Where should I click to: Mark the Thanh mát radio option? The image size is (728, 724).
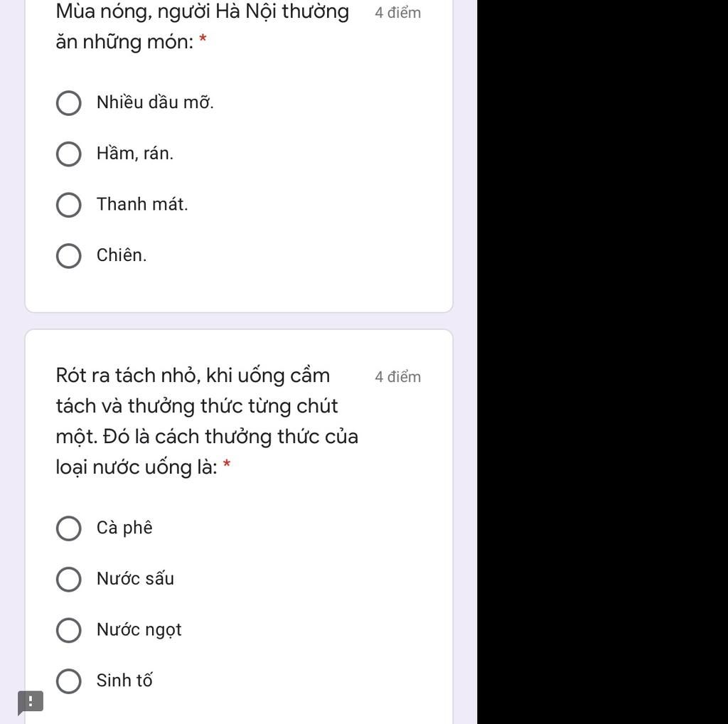coord(69,205)
